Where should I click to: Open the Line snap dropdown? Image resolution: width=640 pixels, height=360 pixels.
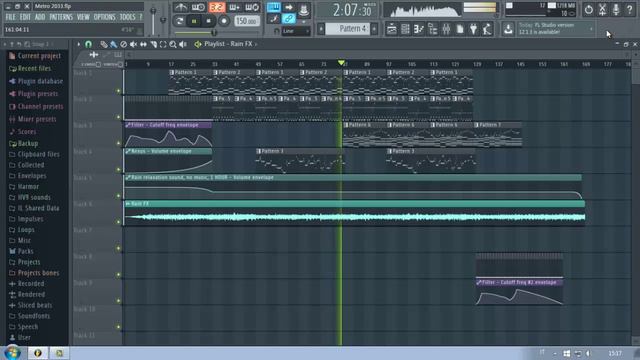(x=296, y=31)
